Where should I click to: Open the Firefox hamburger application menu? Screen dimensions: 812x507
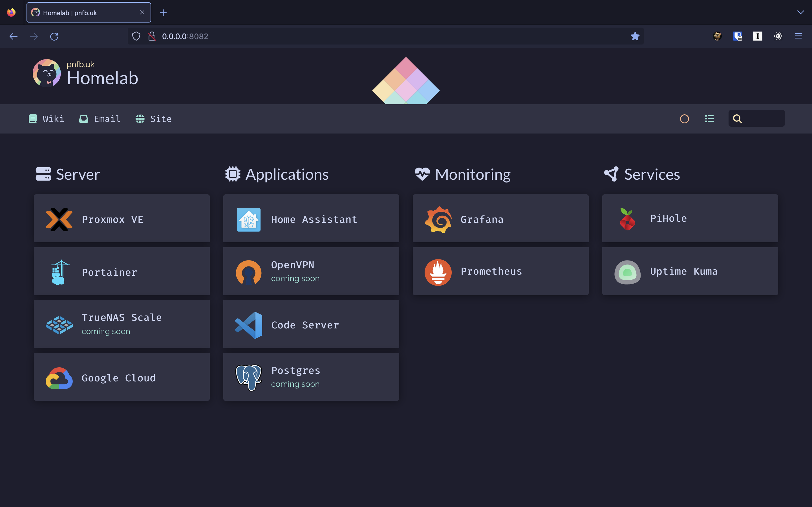click(x=798, y=36)
